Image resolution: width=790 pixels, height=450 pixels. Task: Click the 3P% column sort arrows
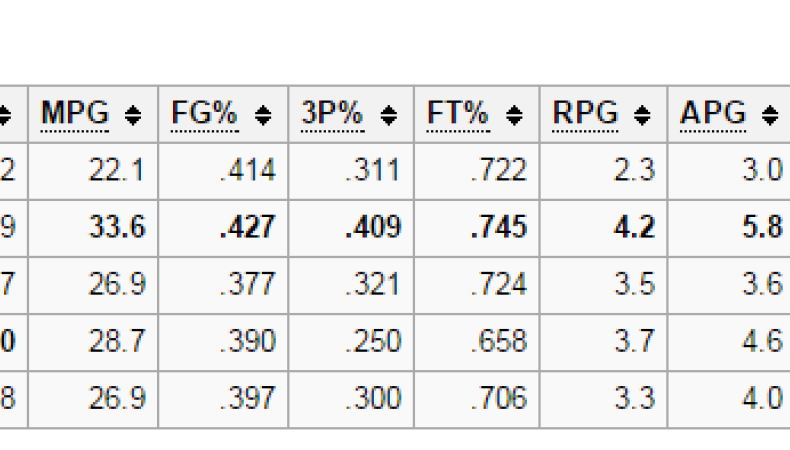click(389, 116)
